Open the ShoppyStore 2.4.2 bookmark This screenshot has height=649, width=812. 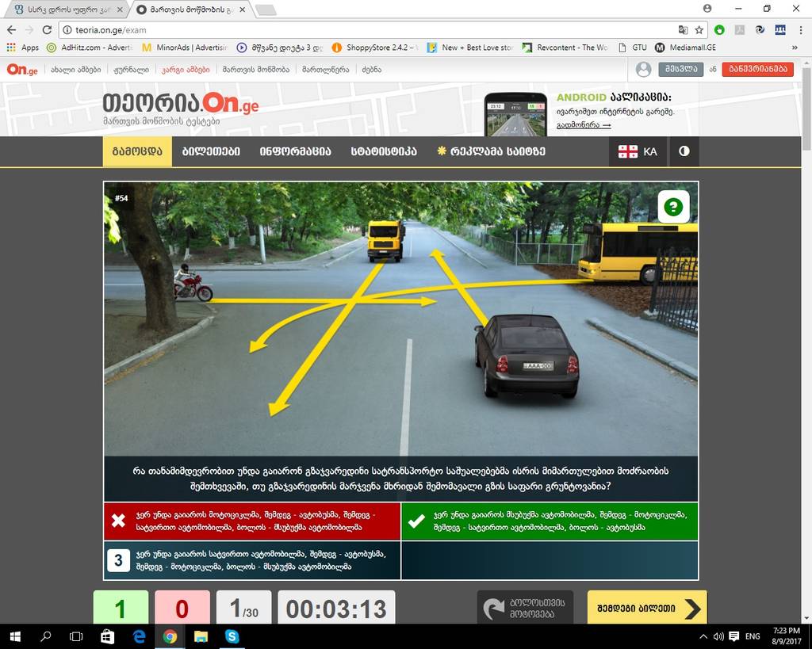point(374,48)
